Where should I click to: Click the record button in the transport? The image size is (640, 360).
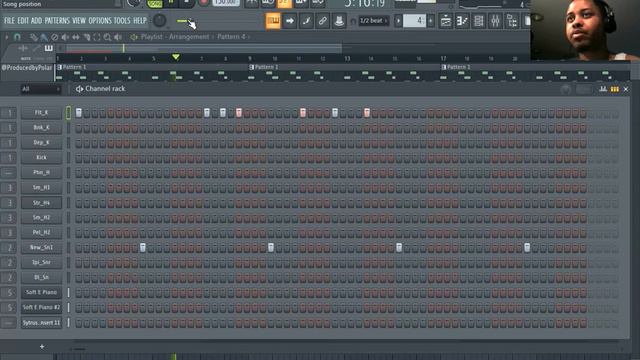pos(204,3)
